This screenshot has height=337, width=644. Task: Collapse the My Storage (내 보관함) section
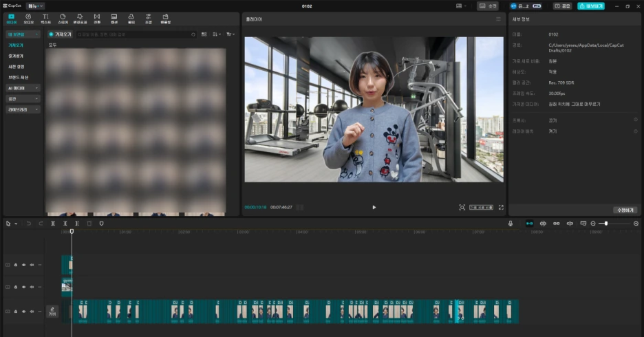click(x=23, y=34)
